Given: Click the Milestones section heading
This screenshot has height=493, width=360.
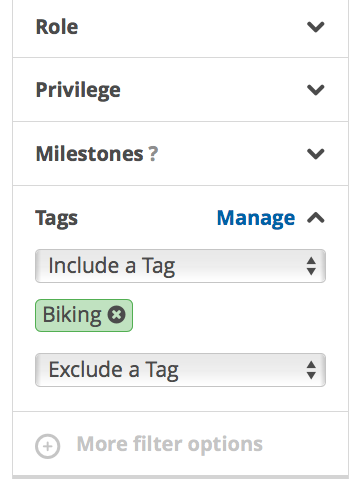Looking at the screenshot, I should coord(89,154).
